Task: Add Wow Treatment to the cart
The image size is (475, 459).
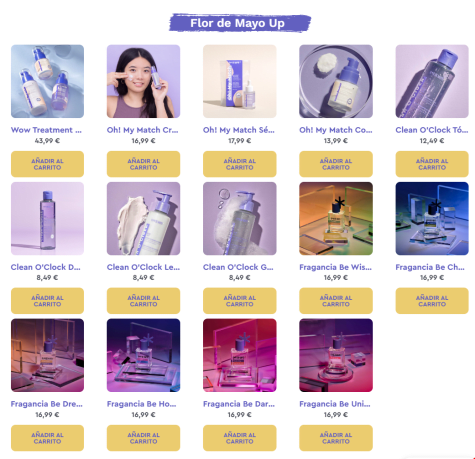Action: pyautogui.click(x=47, y=164)
